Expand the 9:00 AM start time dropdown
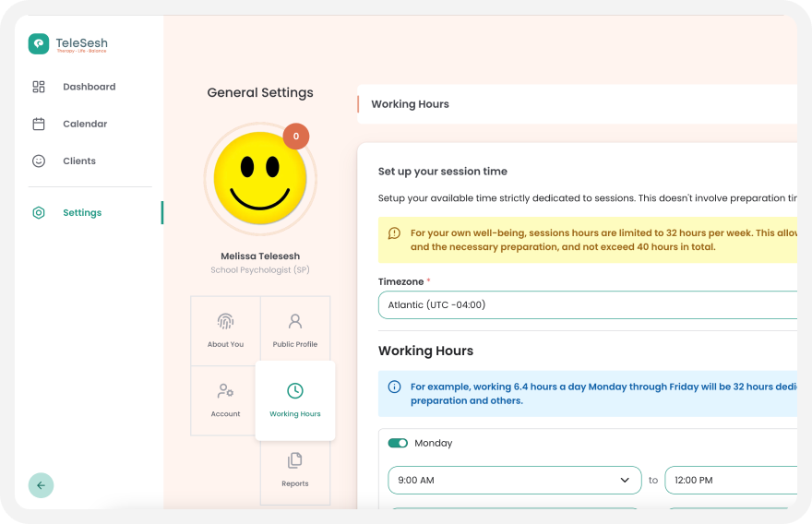The image size is (812, 524). click(x=514, y=480)
